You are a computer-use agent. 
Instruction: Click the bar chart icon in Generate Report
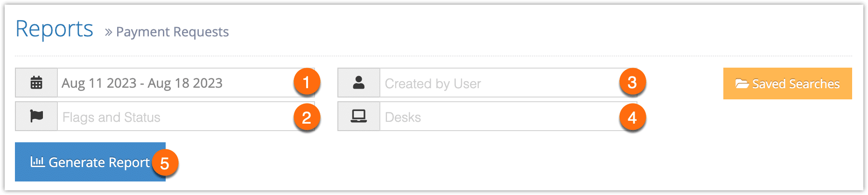click(37, 161)
